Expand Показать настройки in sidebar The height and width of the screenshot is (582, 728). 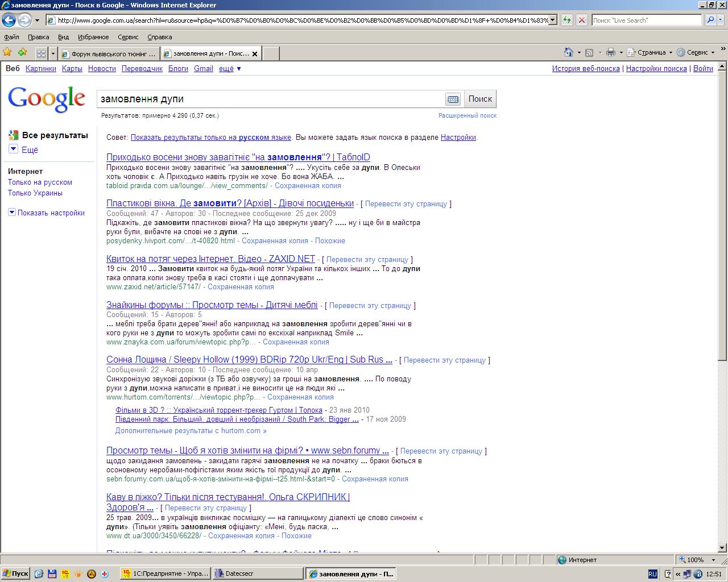point(47,213)
